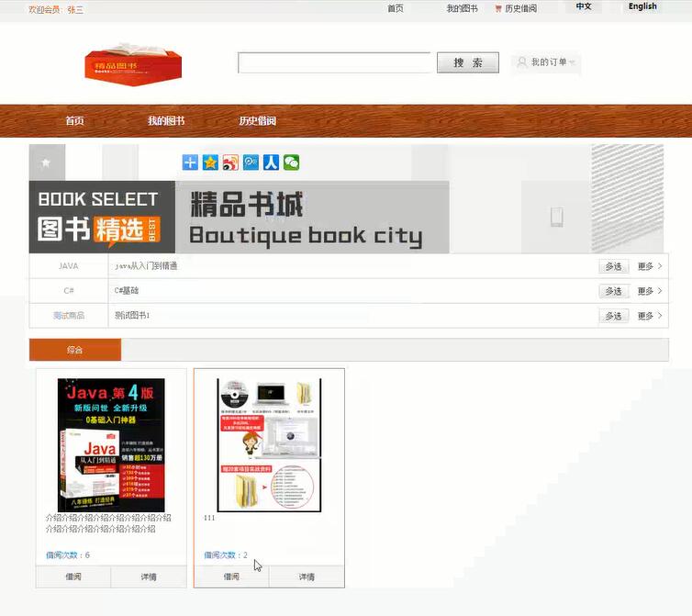The height and width of the screenshot is (616, 692).
Task: Open the 我的订单 dropdown
Action: 546,62
